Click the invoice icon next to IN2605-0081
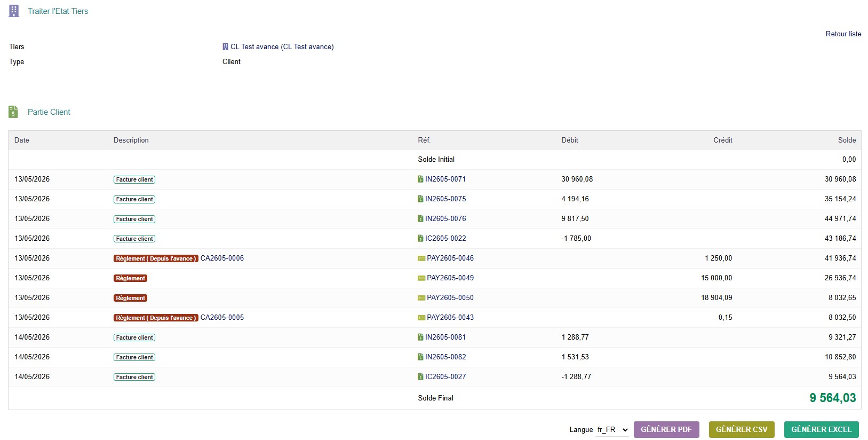 [420, 337]
